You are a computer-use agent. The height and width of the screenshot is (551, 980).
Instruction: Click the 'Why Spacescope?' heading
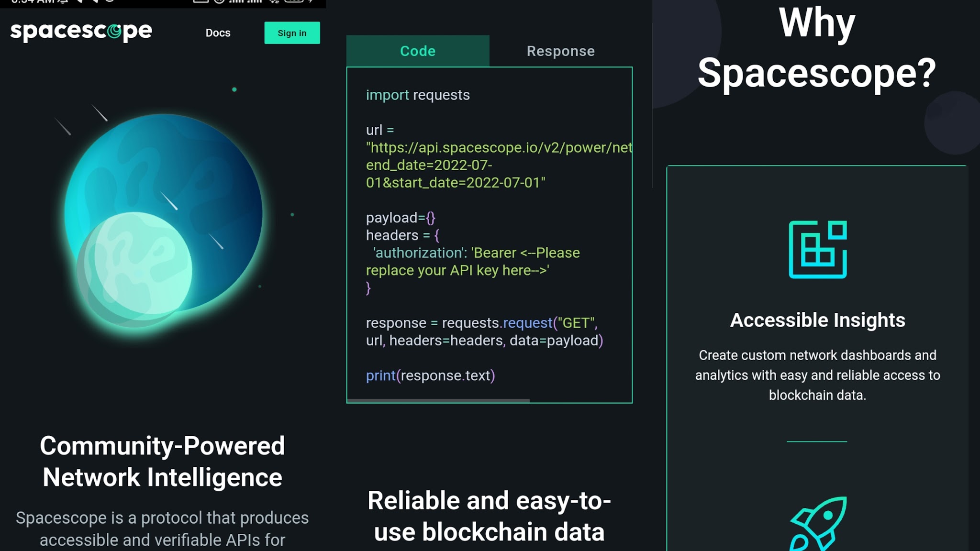click(x=817, y=48)
